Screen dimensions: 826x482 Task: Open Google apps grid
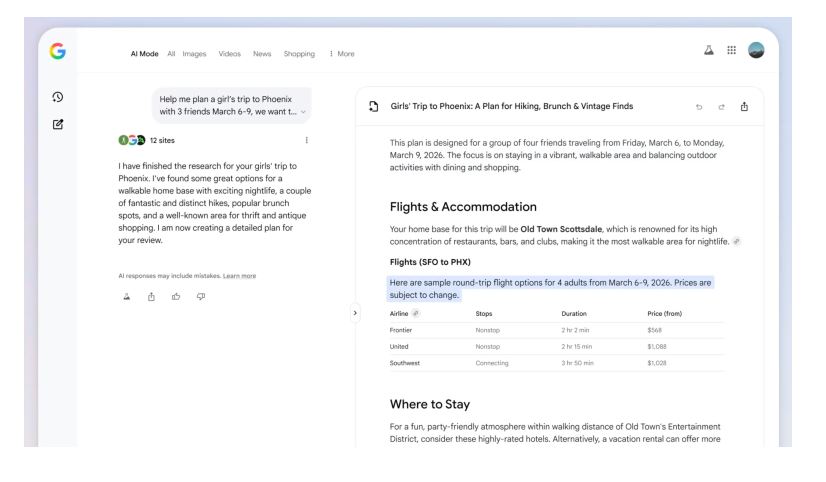732,50
